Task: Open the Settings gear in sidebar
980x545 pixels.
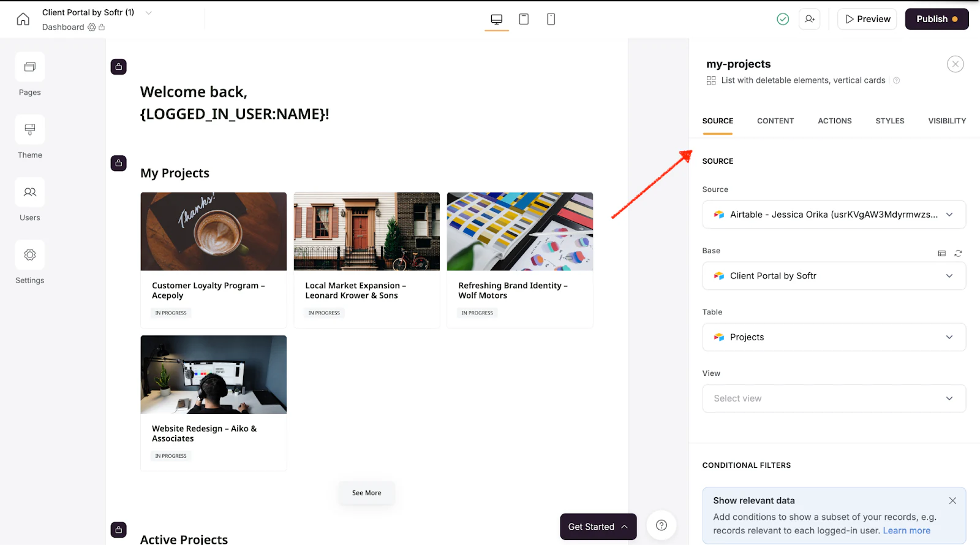Action: pos(30,254)
